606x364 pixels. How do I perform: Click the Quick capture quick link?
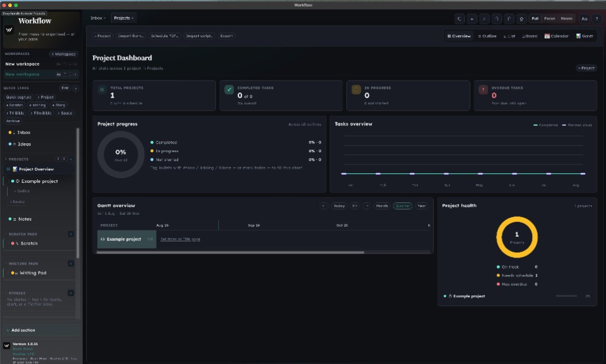[18, 97]
